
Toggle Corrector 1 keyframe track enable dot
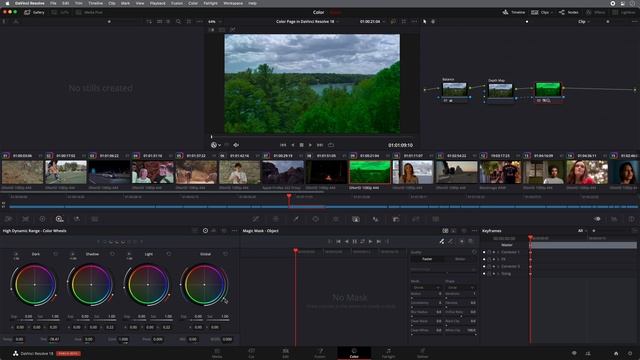click(x=484, y=252)
